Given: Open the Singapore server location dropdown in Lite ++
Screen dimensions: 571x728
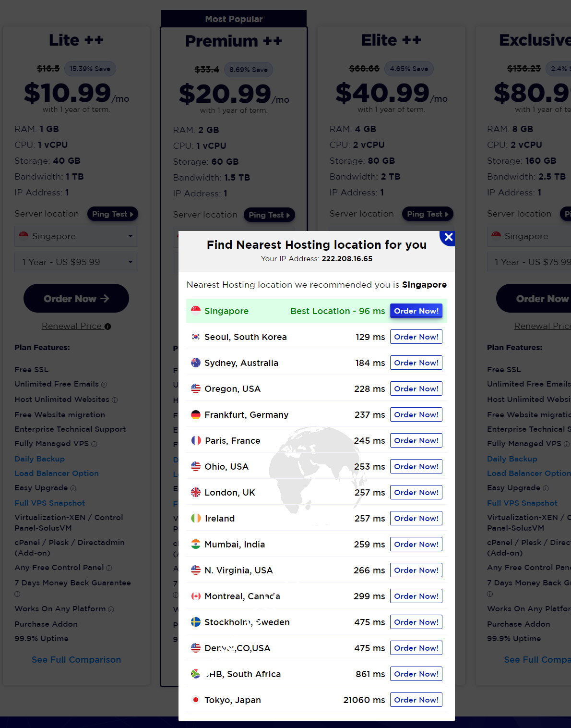Looking at the screenshot, I should pos(76,236).
